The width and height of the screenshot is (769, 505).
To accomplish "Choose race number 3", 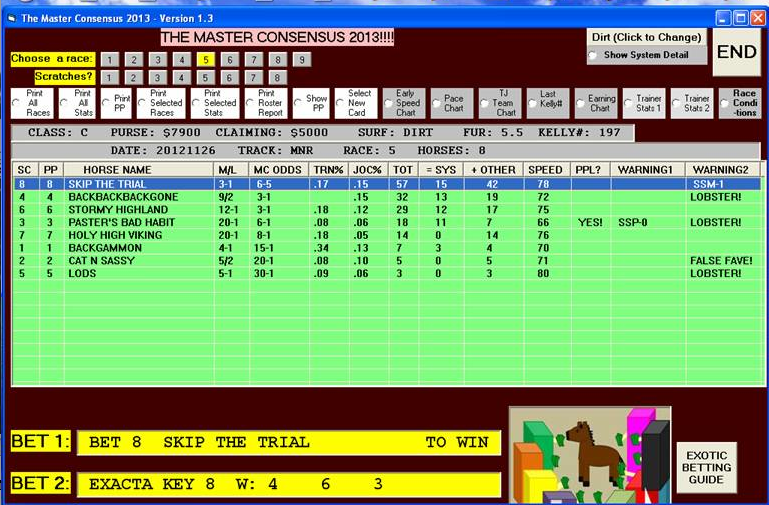I will click(x=157, y=60).
